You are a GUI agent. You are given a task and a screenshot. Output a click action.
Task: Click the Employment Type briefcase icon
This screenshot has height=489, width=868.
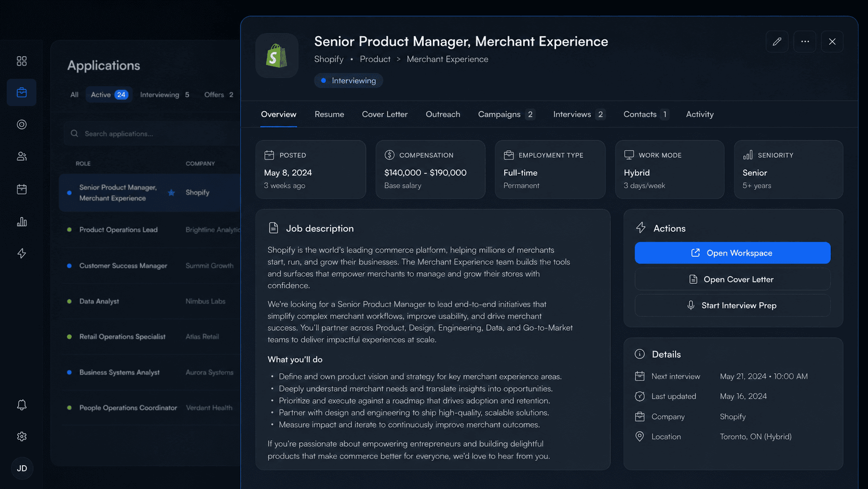pyautogui.click(x=509, y=155)
